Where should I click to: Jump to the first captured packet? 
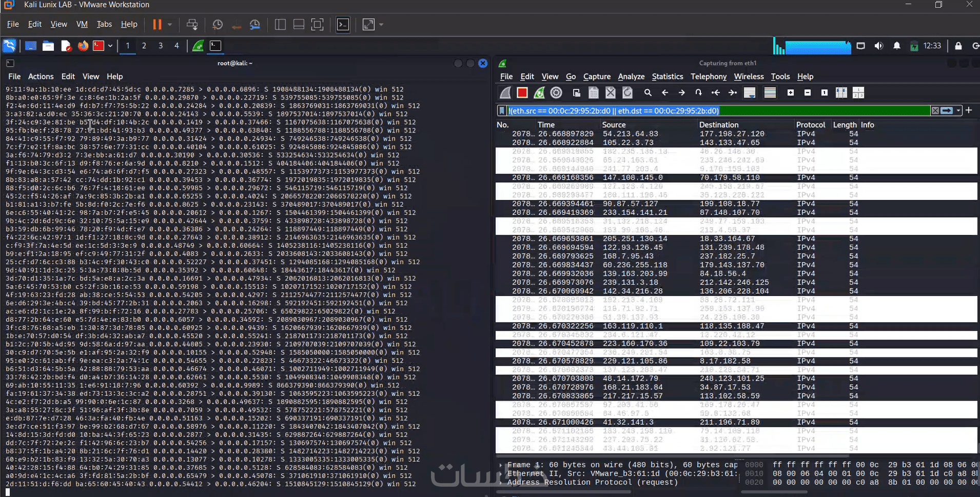point(716,93)
